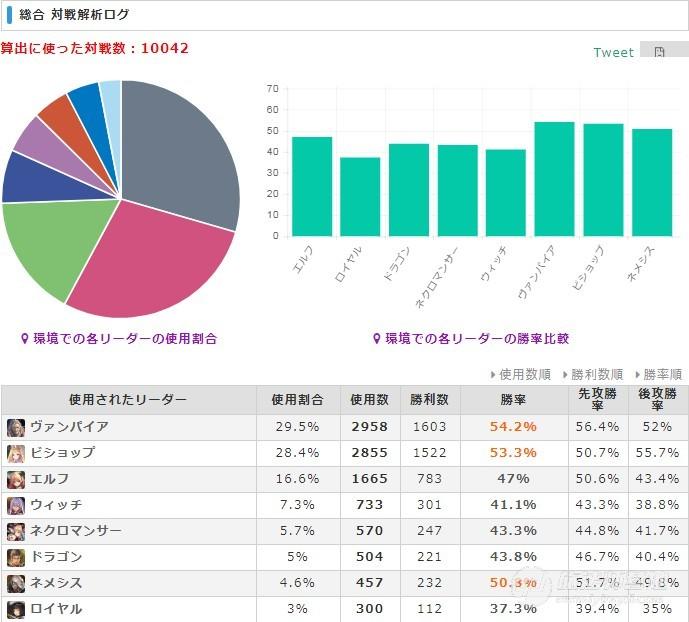Viewport: 689px width, 622px height.
Task: Click the 2855 usage count cell
Action: [x=370, y=452]
